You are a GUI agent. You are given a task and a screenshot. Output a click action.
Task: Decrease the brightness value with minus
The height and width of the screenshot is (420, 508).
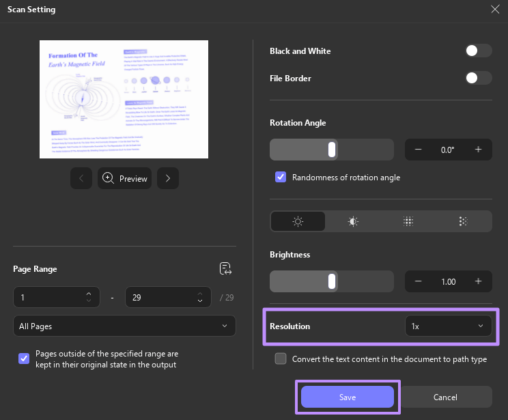419,281
